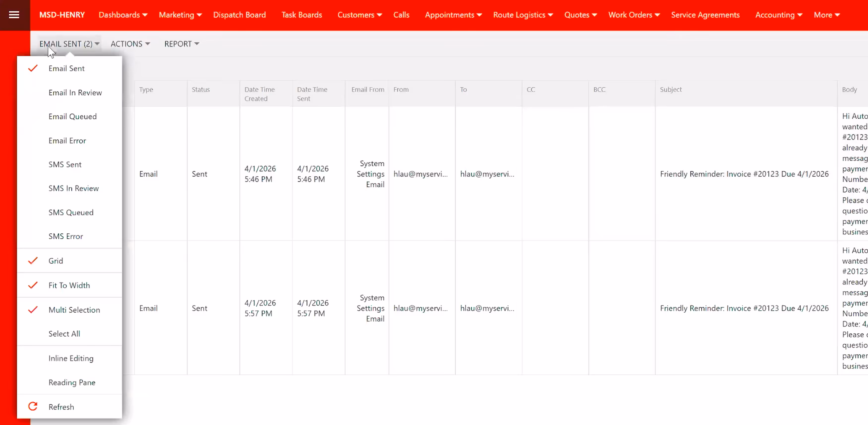868x425 pixels.
Task: Select Email Error view
Action: [67, 141]
